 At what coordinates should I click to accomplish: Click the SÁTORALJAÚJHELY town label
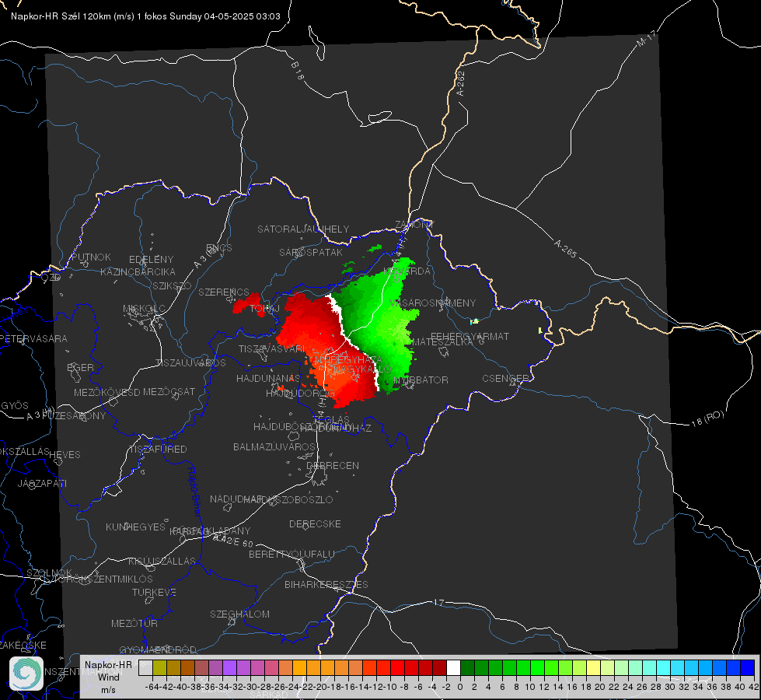303,229
